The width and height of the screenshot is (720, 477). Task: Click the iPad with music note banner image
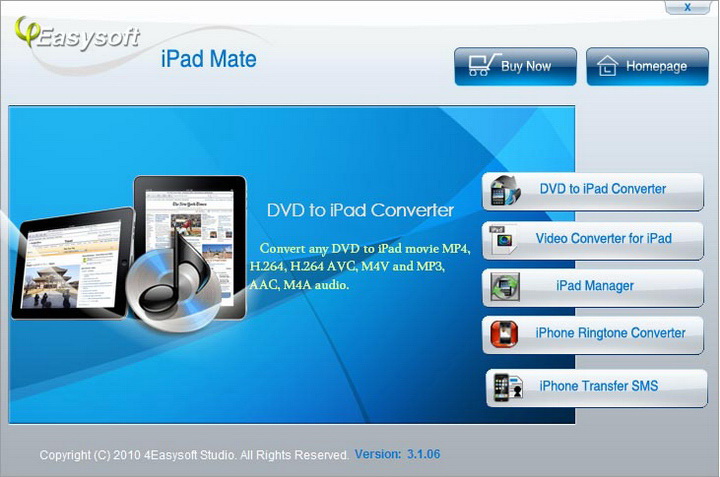click(x=129, y=253)
